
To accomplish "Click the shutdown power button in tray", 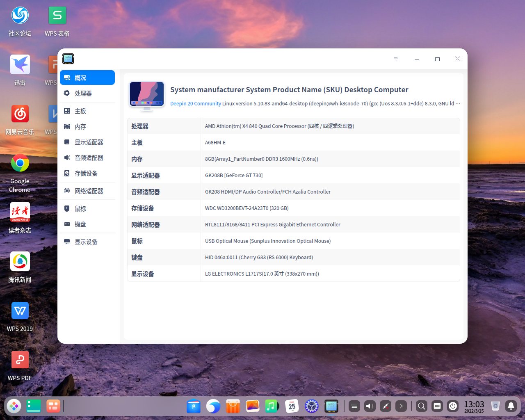I will point(453,406).
